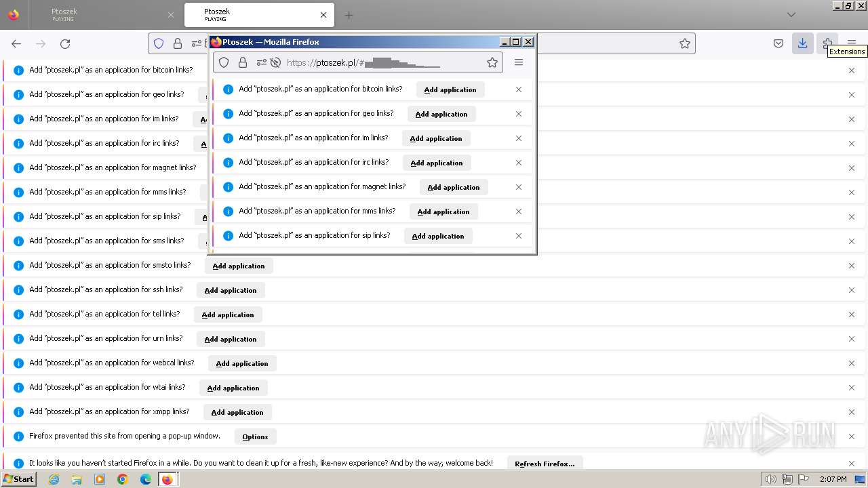Add application for wtai links
Viewport: 868px width, 488px height.
[x=233, y=388]
